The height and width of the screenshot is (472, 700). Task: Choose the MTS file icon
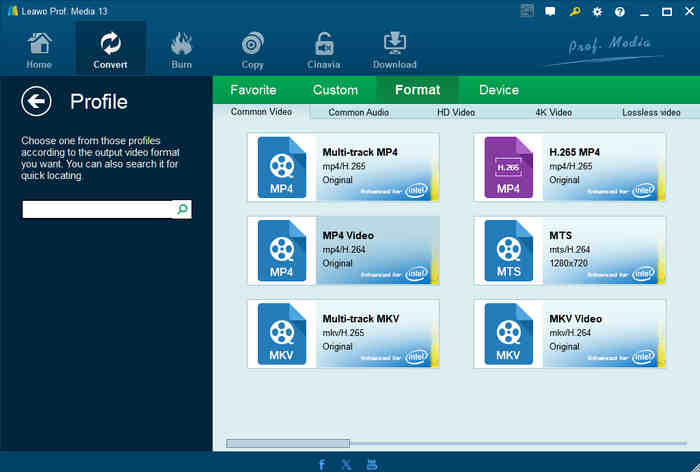click(x=508, y=251)
